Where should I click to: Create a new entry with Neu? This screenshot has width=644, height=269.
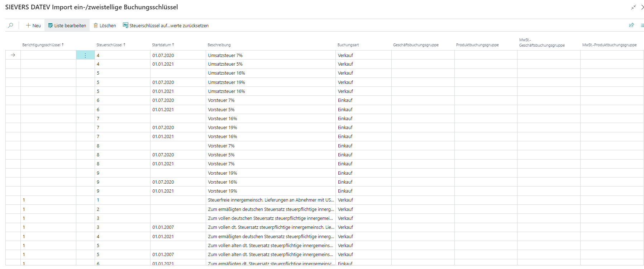click(33, 25)
